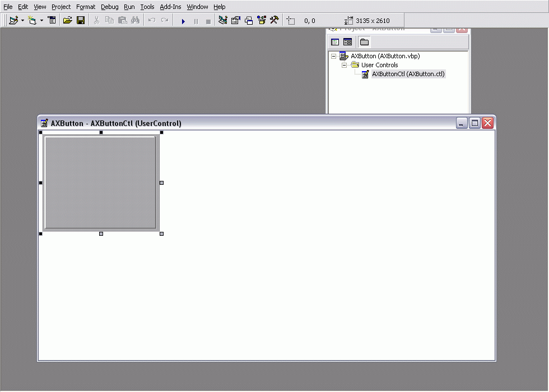
Task: Display the Toolbox
Action: point(274,20)
